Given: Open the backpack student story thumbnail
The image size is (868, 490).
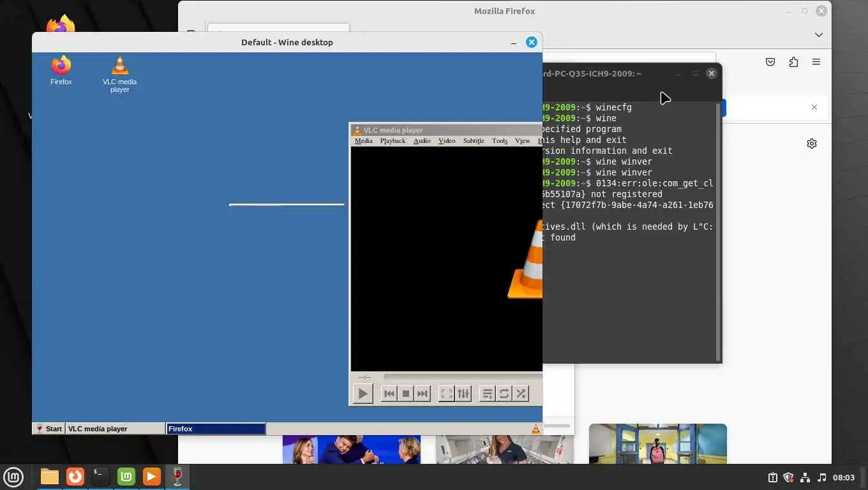Looking at the screenshot, I should point(658,443).
